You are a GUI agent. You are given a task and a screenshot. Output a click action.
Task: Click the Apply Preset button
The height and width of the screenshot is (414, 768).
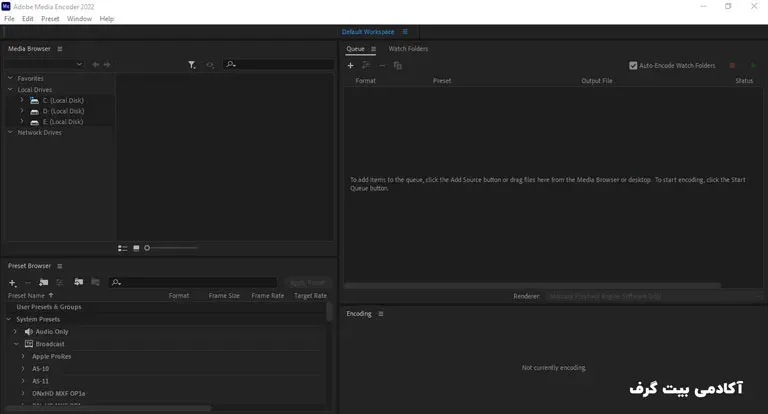[307, 283]
